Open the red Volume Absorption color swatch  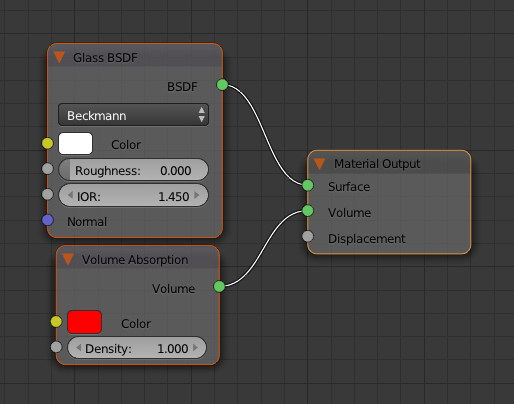coord(84,322)
